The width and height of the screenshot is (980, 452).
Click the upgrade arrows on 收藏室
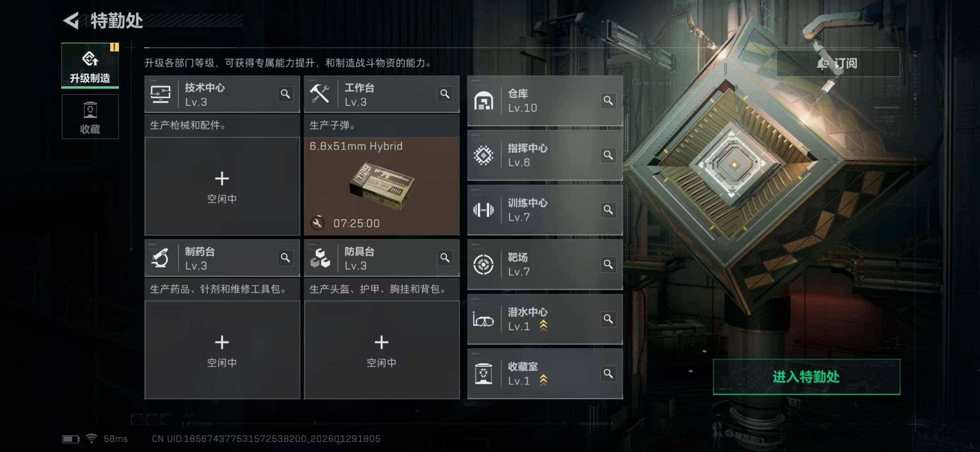(543, 380)
